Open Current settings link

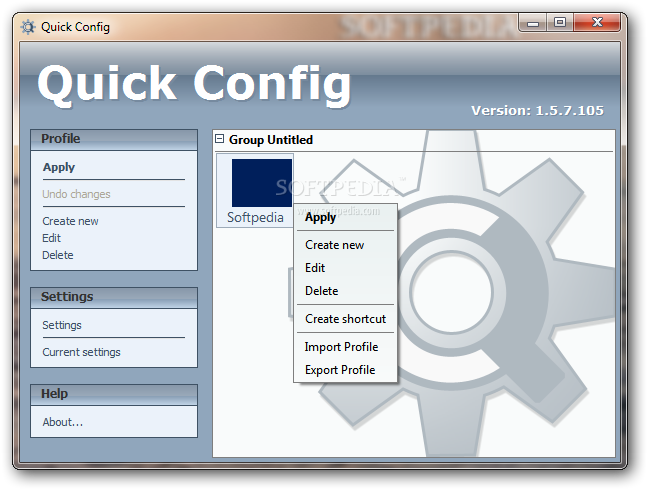(81, 352)
